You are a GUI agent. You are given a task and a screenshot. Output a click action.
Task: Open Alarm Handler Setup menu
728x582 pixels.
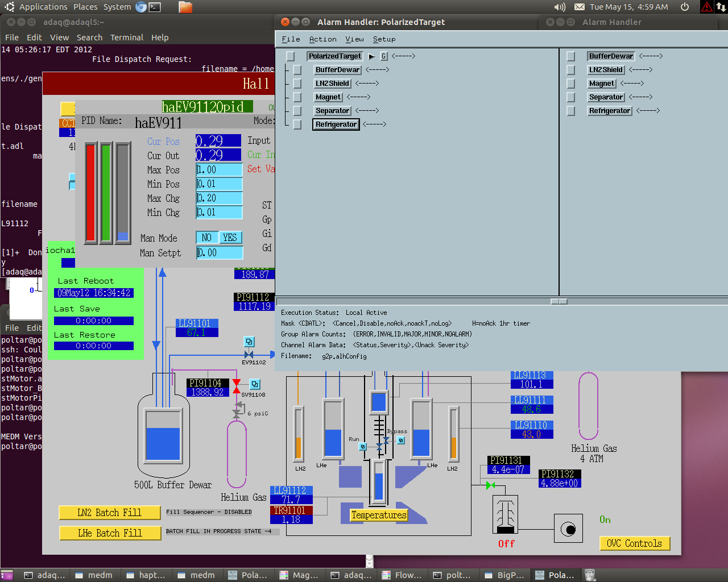384,39
